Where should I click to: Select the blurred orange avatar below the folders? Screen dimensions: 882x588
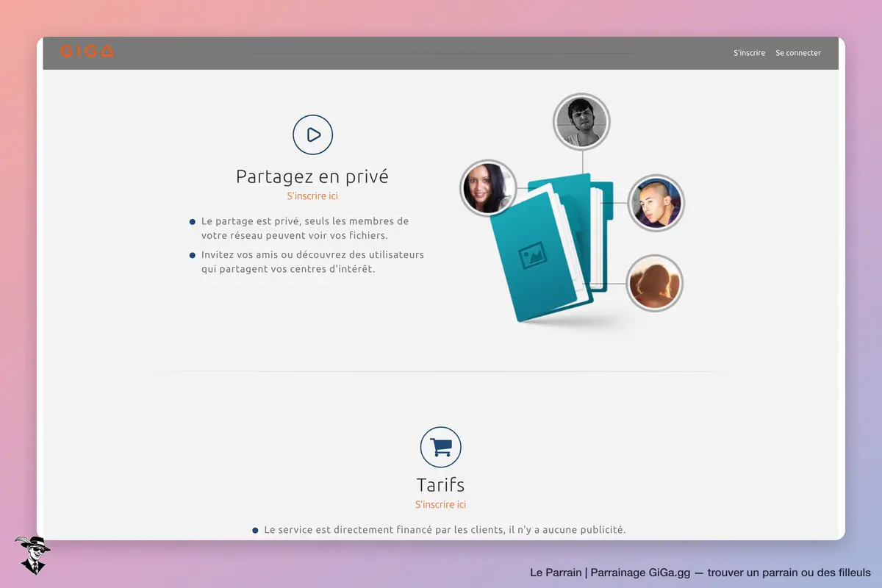point(655,283)
